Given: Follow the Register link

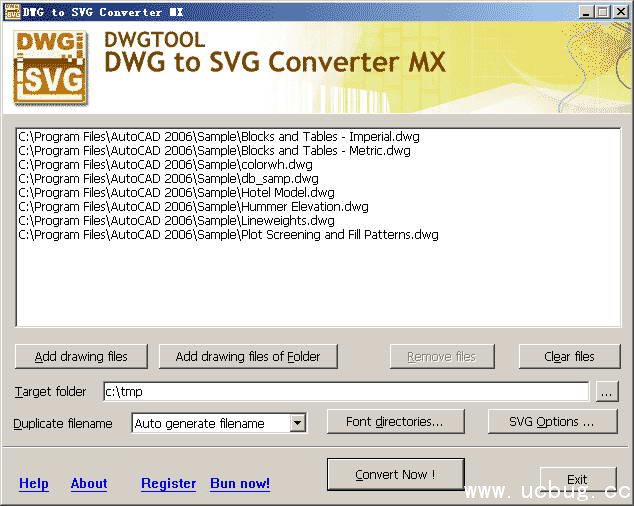Looking at the screenshot, I should pos(168,483).
